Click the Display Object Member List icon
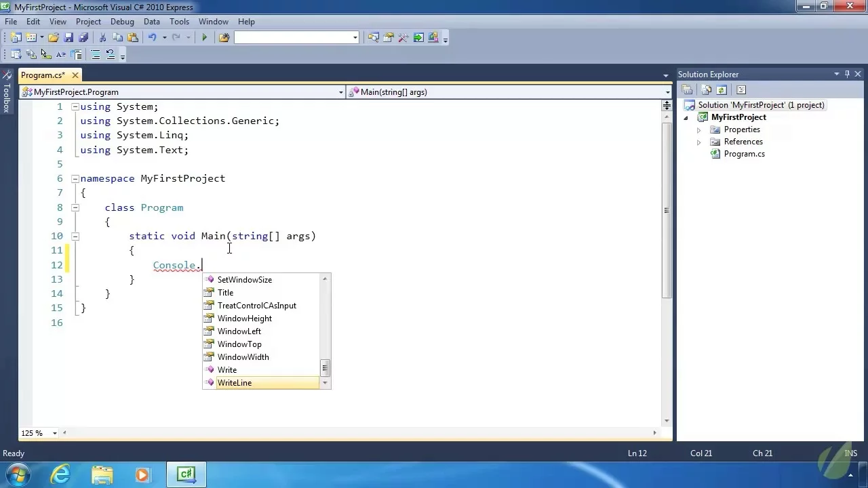868x488 pixels. (16, 55)
